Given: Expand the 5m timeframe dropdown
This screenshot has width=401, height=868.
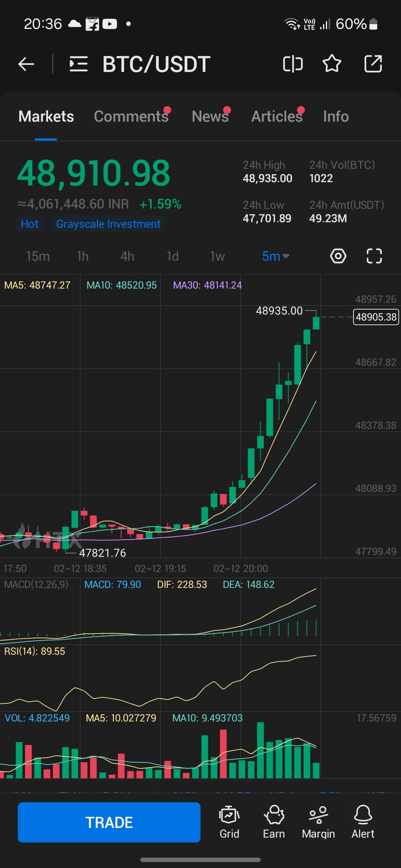Looking at the screenshot, I should point(276,256).
